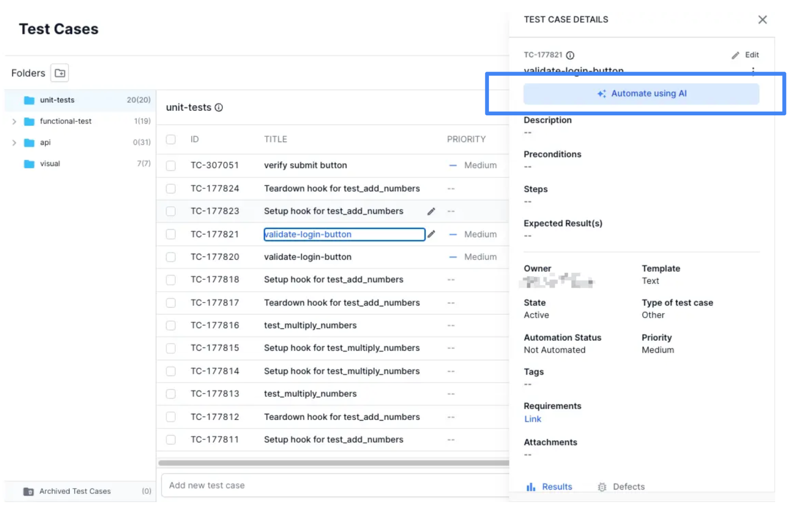Select checkbox for TC-177816 row
The width and height of the screenshot is (812, 511).
click(171, 325)
